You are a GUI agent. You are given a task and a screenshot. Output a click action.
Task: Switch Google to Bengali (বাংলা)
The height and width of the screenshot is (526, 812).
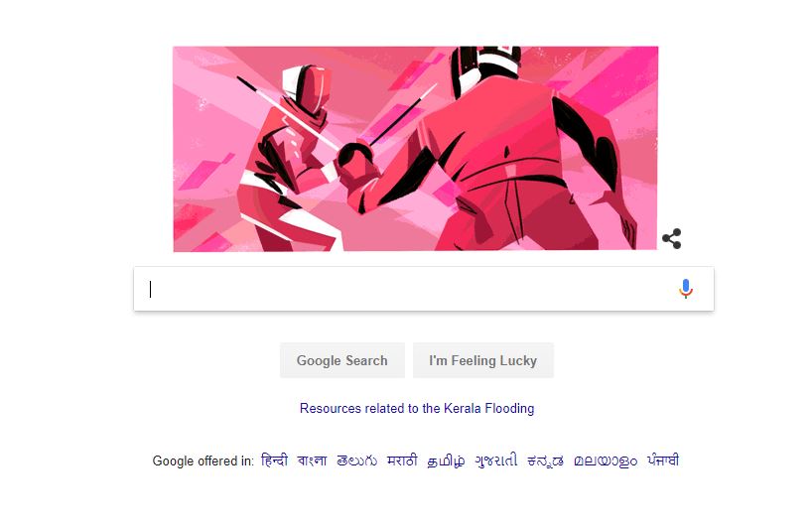[x=313, y=460]
